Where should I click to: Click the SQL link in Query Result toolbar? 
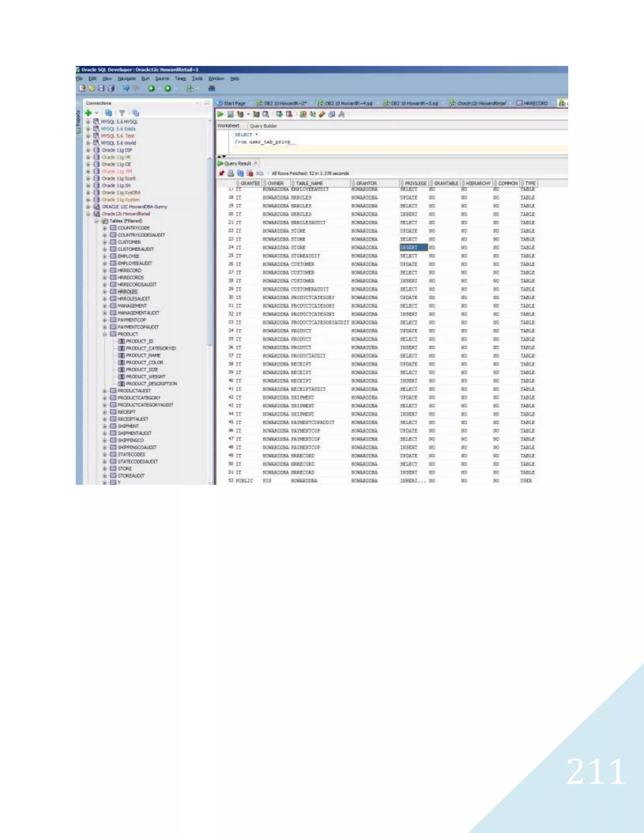coord(260,173)
